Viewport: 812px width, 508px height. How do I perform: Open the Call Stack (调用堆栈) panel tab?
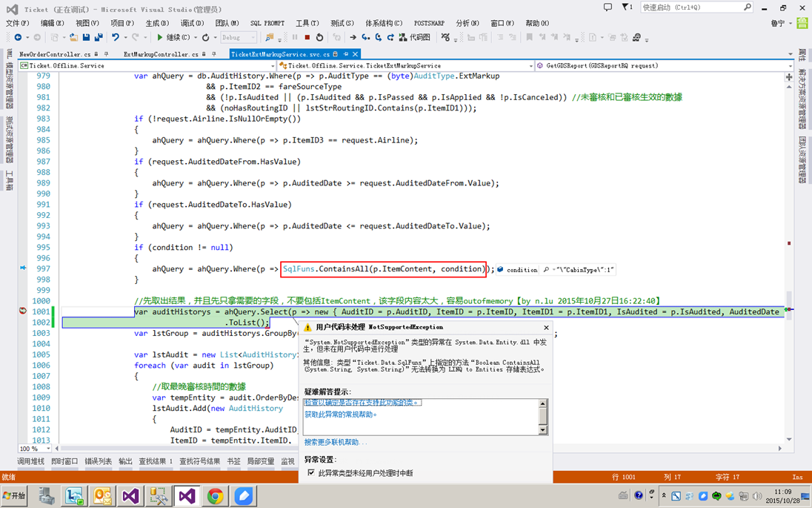(30, 461)
